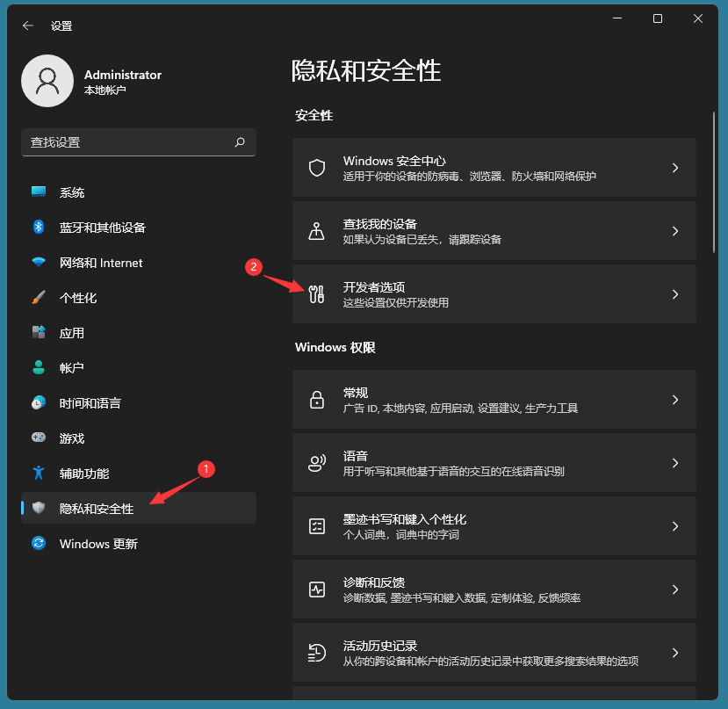Open 蓝牙和其他设备 category
This screenshot has height=709, width=728.
(139, 228)
